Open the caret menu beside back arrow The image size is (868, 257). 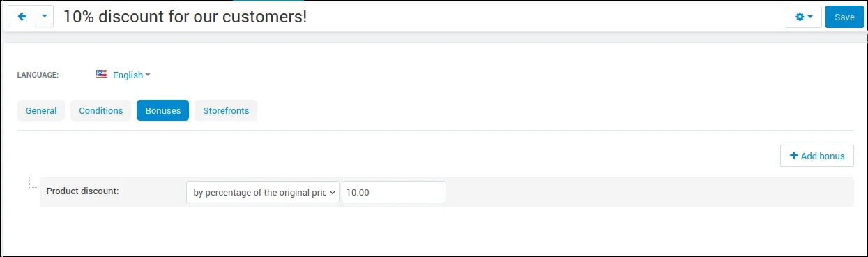[44, 17]
